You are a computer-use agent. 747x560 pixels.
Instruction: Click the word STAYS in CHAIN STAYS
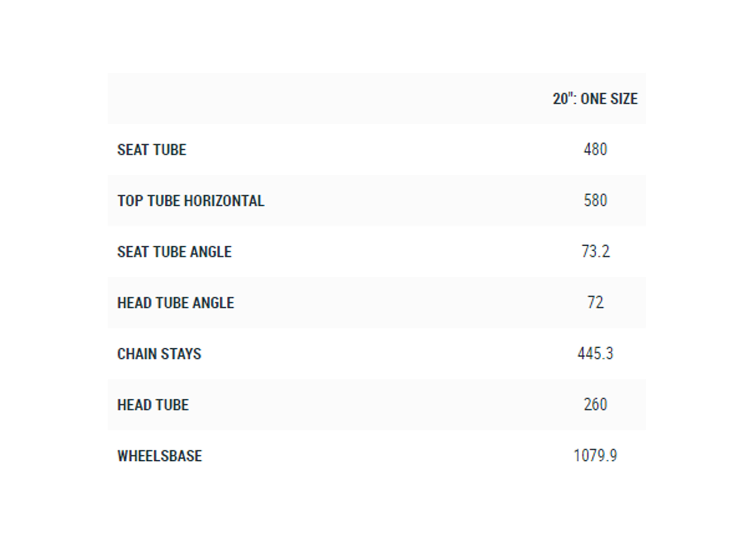pyautogui.click(x=180, y=354)
